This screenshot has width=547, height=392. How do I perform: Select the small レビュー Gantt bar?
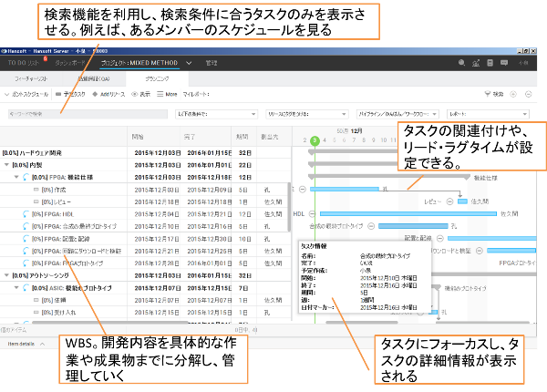pos(462,201)
